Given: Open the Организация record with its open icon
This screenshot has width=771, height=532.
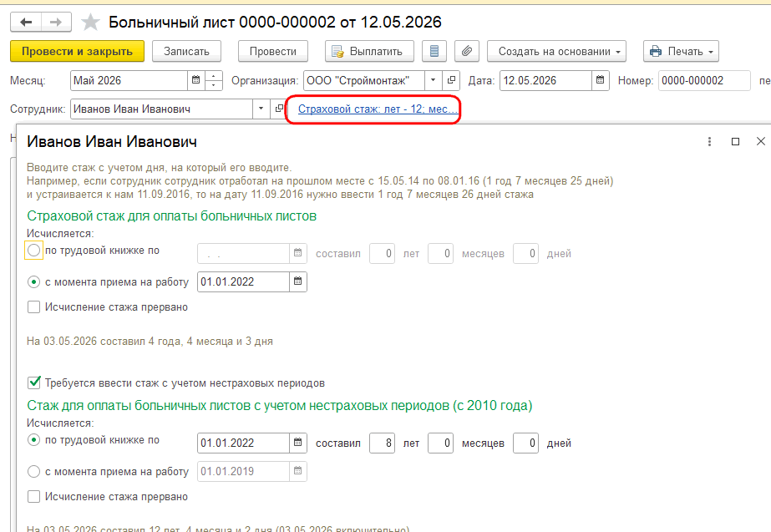Looking at the screenshot, I should pos(451,80).
